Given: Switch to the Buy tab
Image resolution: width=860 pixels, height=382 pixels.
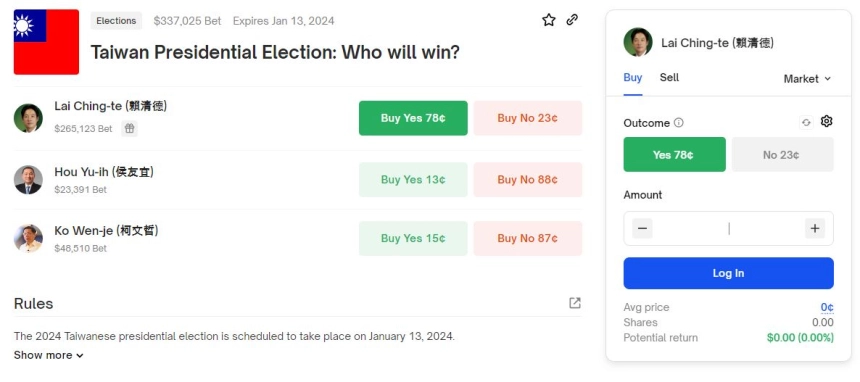Looking at the screenshot, I should pos(632,77).
